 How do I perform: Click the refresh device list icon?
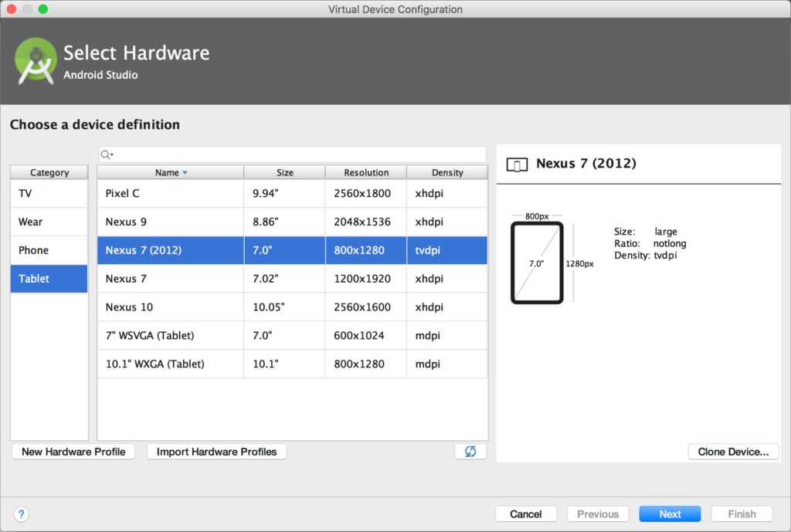coord(470,452)
